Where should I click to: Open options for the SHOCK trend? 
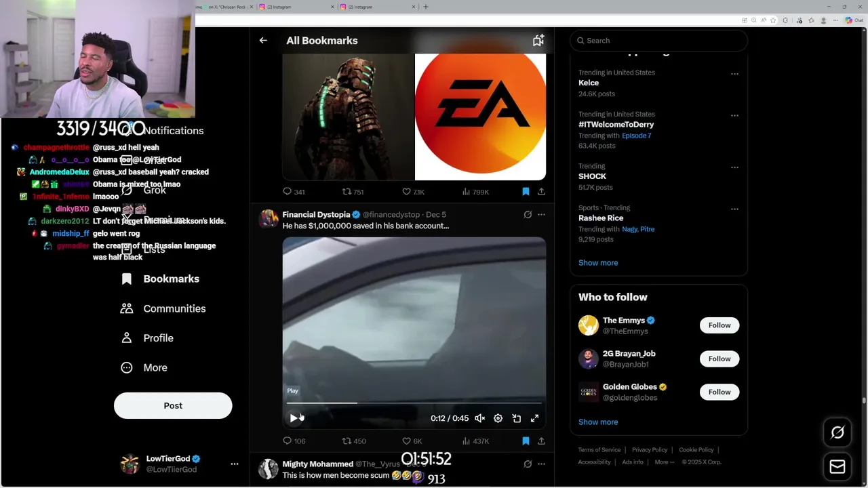click(x=734, y=167)
